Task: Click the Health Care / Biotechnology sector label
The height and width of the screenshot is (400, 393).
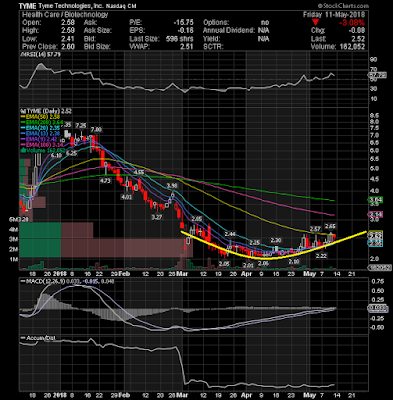Action: 65,15
